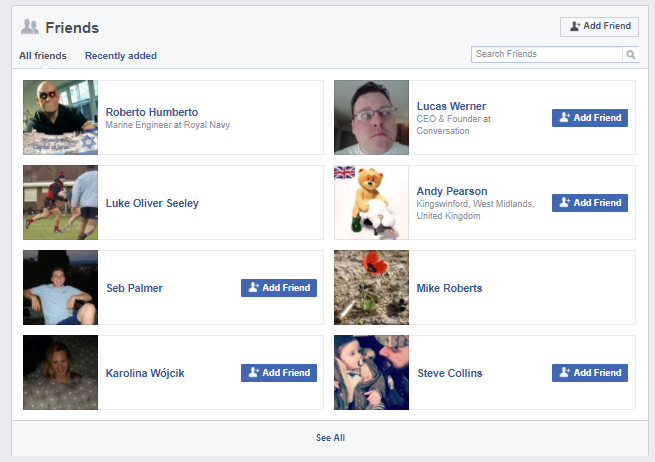Focus the Search Friends input field
655x462 pixels.
point(547,54)
